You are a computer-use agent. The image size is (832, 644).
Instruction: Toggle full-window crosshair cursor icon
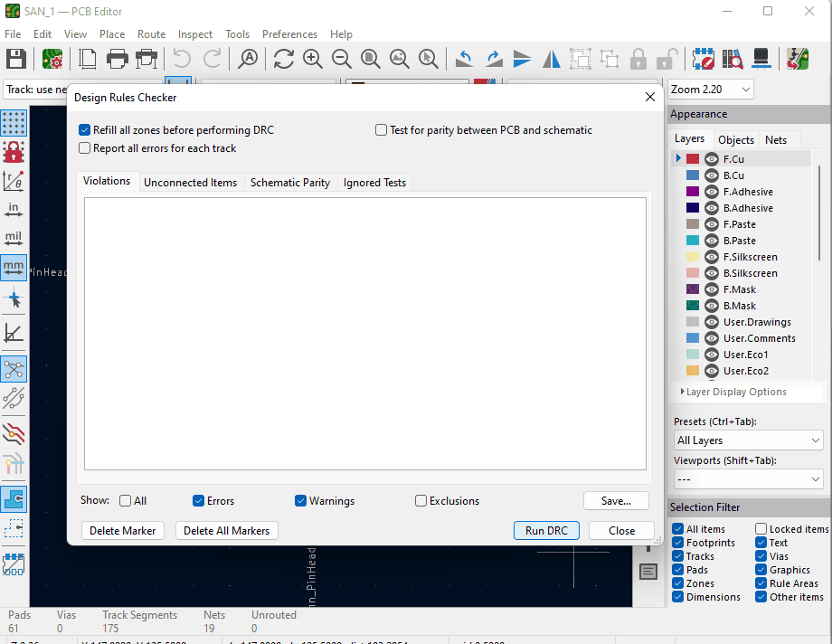pos(14,298)
